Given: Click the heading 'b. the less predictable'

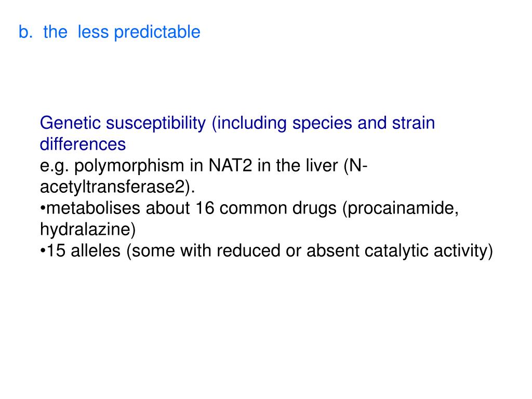Looking at the screenshot, I should tap(109, 32).
